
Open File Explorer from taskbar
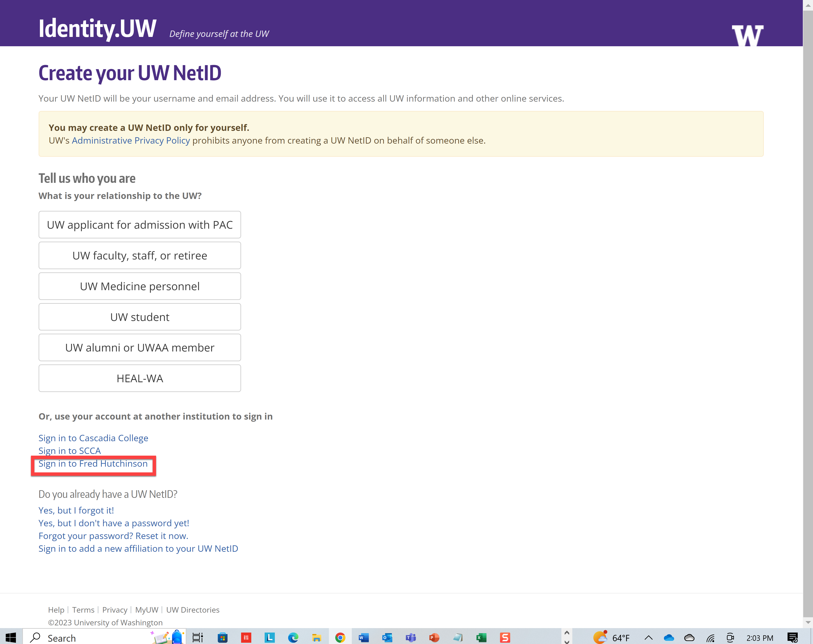[x=316, y=638]
